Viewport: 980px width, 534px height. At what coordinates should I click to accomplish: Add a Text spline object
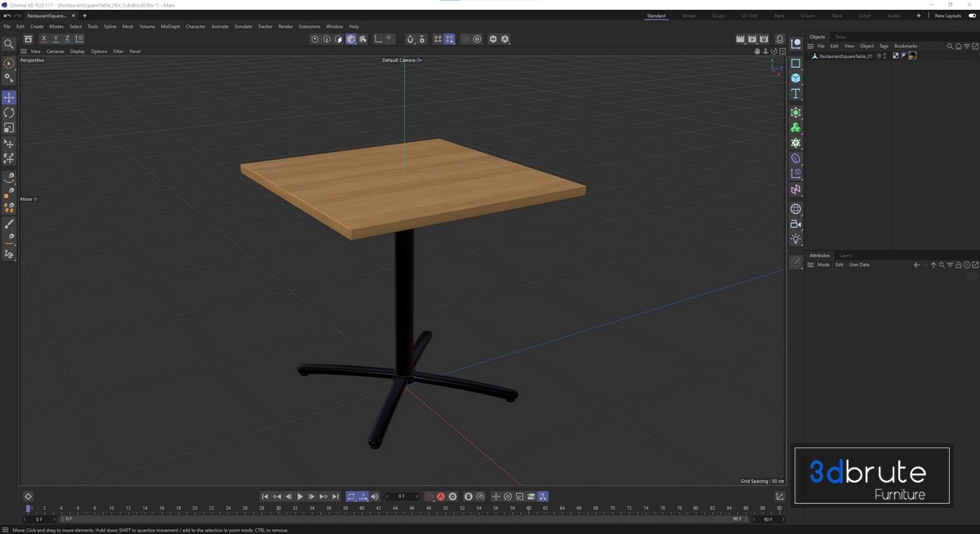795,94
